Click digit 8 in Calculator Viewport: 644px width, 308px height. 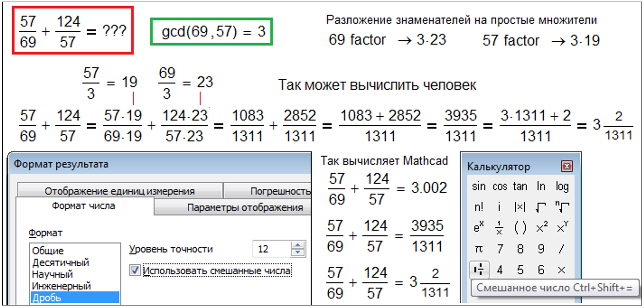pos(520,249)
